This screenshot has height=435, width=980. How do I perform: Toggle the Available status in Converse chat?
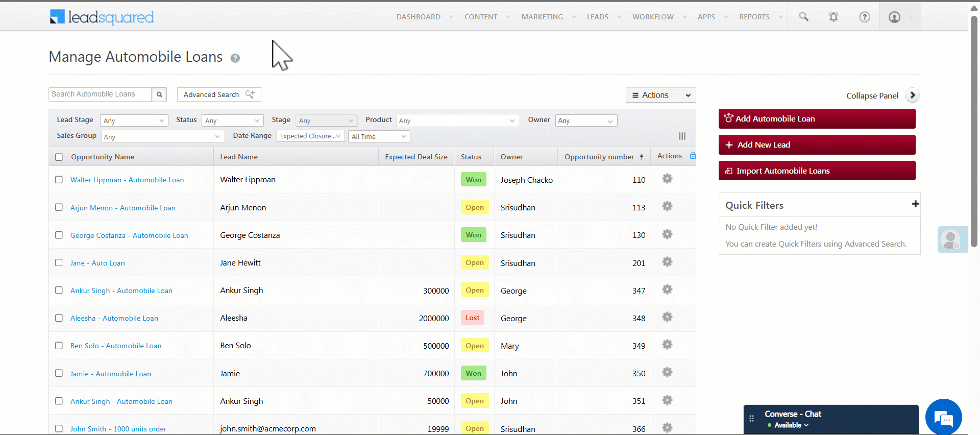click(x=788, y=425)
